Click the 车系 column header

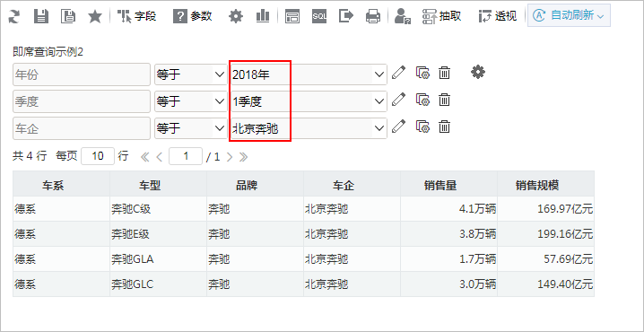click(61, 184)
